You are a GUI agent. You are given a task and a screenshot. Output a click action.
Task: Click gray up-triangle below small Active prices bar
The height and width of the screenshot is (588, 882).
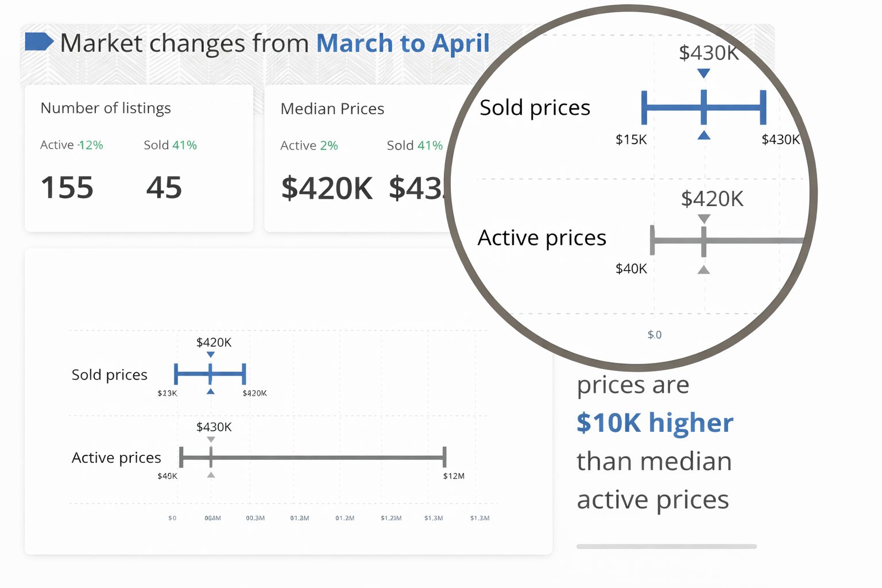tap(211, 475)
